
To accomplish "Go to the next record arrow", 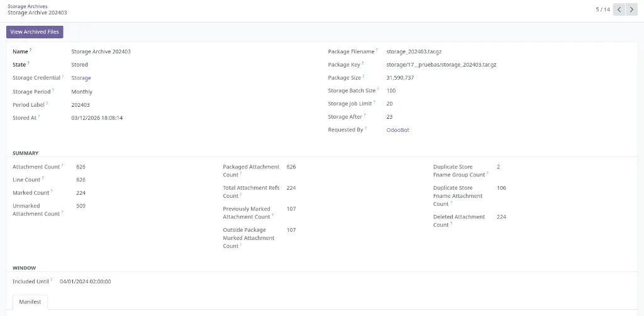I will pos(631,9).
